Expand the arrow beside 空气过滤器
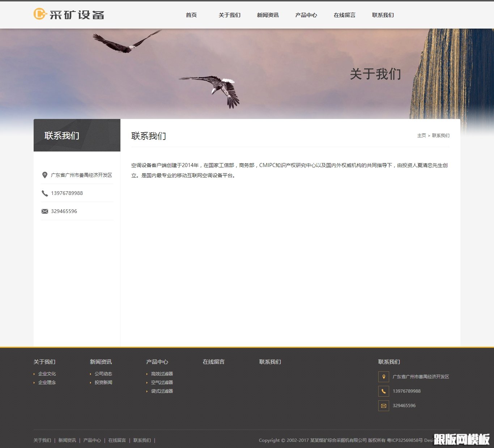Viewport: 494px width, 448px height. (147, 382)
